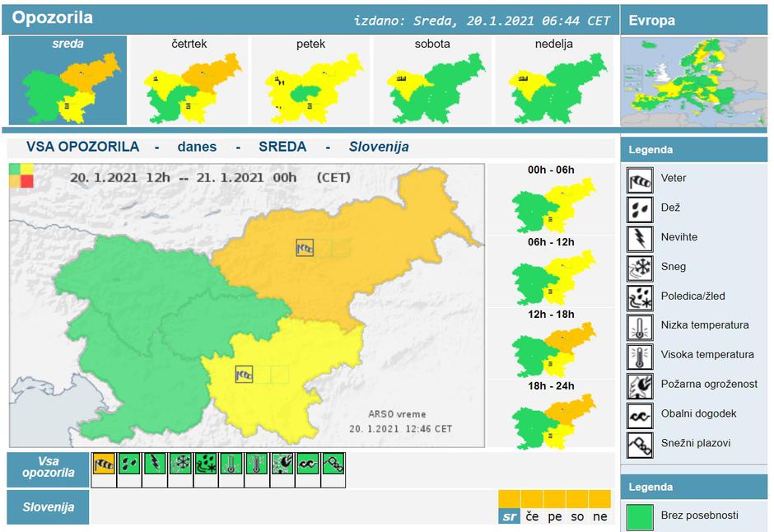774x532 pixels.
Task: Filter by low temperature icon in the bottom row
Action: pos(231,464)
